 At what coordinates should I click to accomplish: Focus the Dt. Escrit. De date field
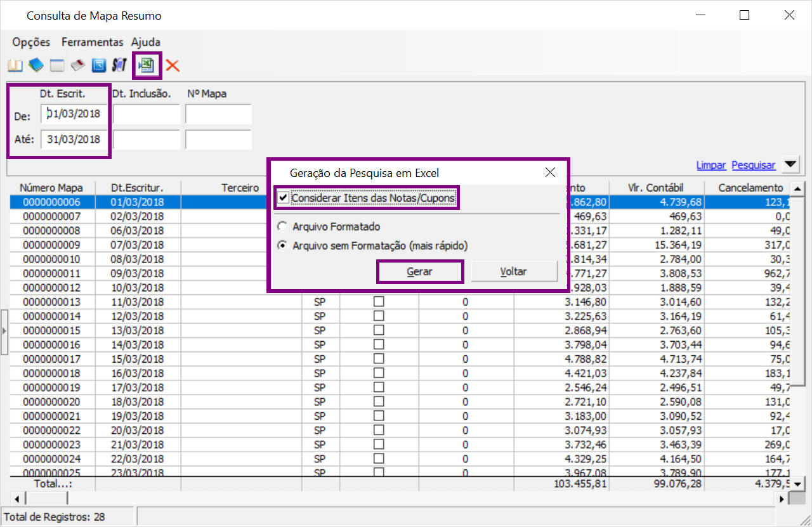pyautogui.click(x=75, y=114)
